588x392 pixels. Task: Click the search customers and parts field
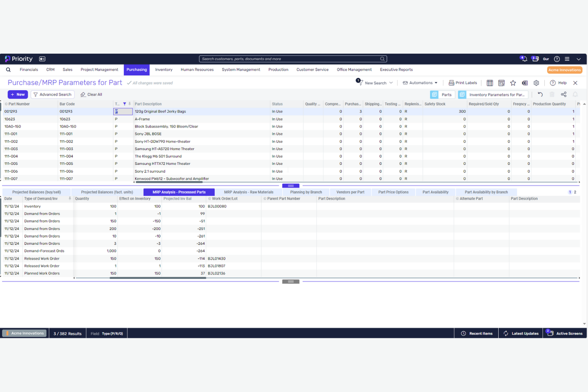click(x=293, y=58)
